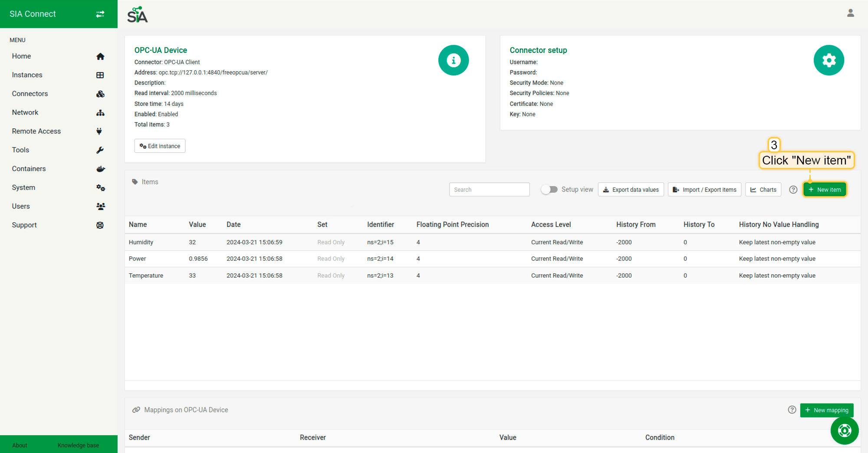Open the floating support chat icon
868x453 pixels.
844,430
